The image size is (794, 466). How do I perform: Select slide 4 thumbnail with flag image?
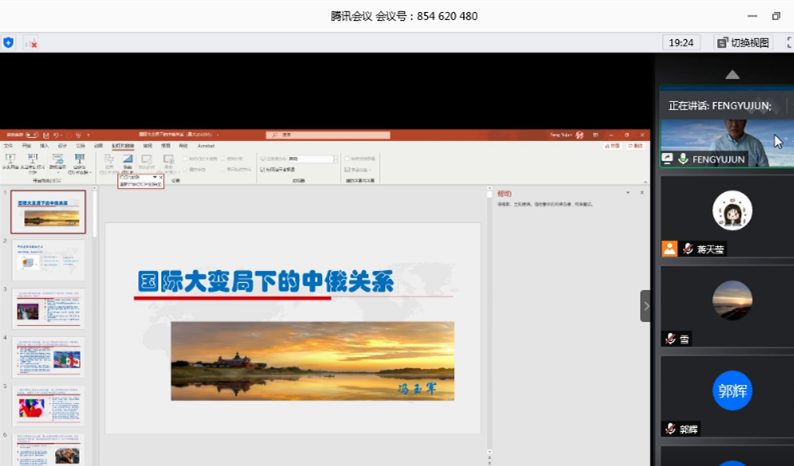tap(48, 357)
